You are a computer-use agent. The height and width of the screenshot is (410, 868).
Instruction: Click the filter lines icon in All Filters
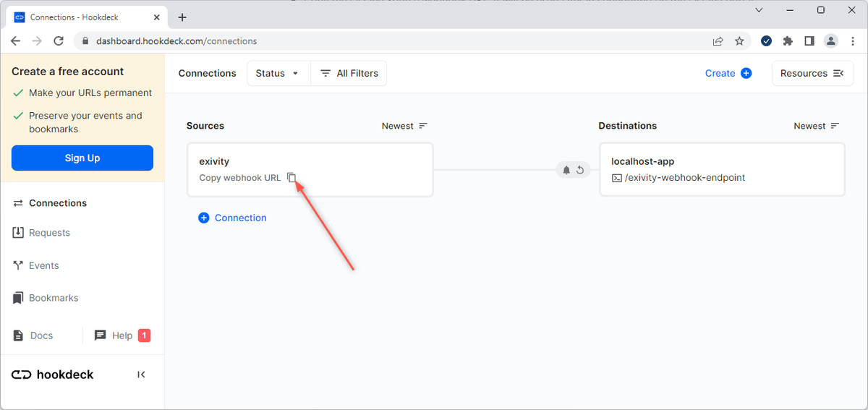click(325, 73)
